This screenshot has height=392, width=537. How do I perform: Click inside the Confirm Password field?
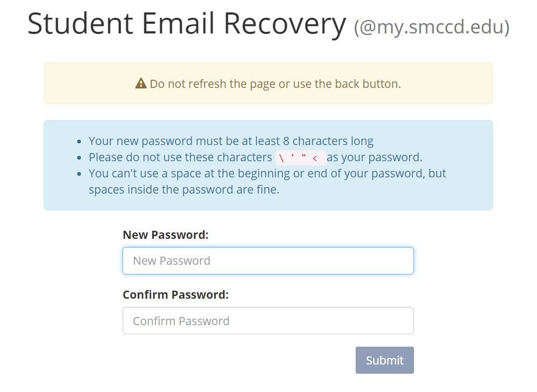[x=268, y=320]
